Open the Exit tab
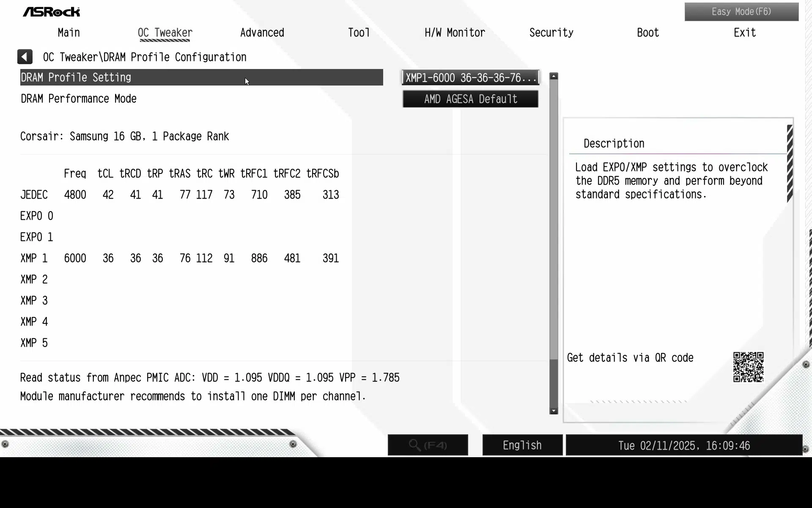This screenshot has height=508, width=812. [744, 33]
